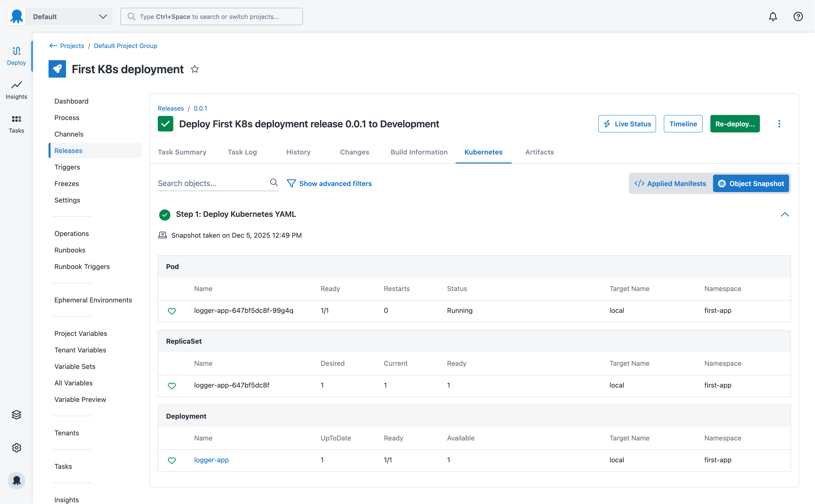Image resolution: width=815 pixels, height=504 pixels.
Task: Open project Settings
Action: click(x=67, y=200)
